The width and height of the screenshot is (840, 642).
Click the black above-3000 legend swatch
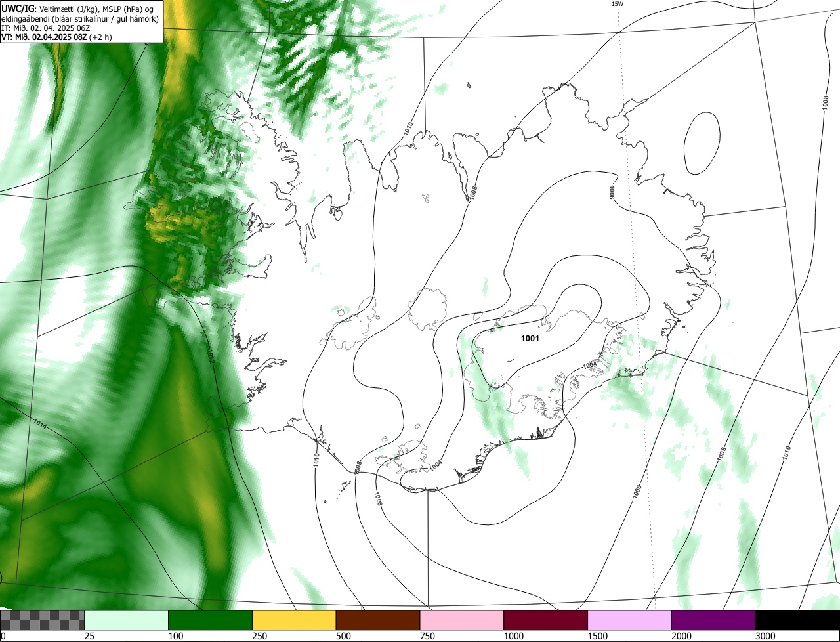(797, 620)
